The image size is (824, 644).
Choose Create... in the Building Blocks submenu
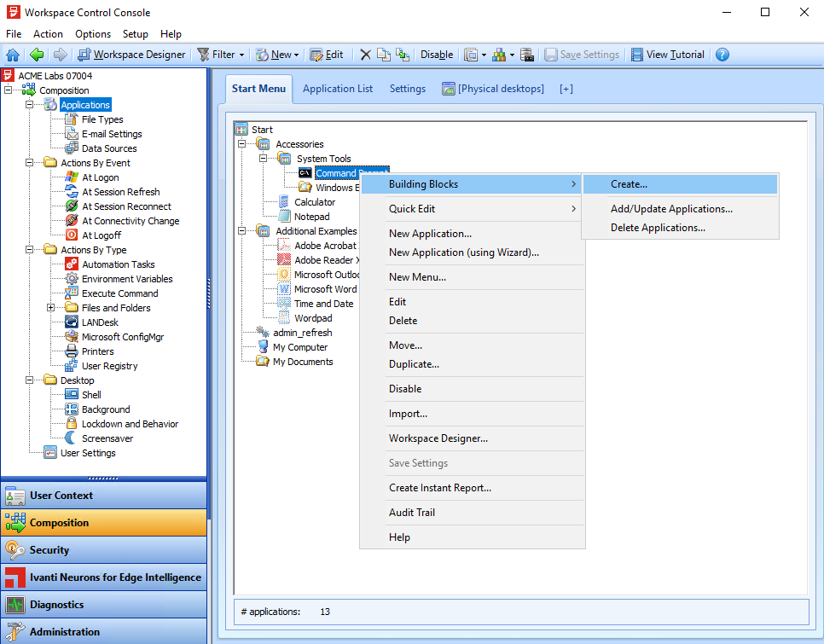coord(680,184)
